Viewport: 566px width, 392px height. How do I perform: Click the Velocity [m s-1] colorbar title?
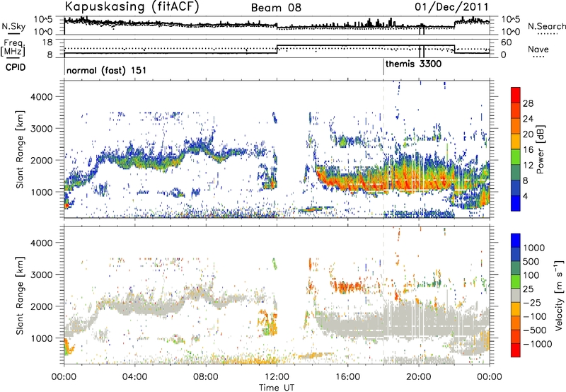click(559, 295)
